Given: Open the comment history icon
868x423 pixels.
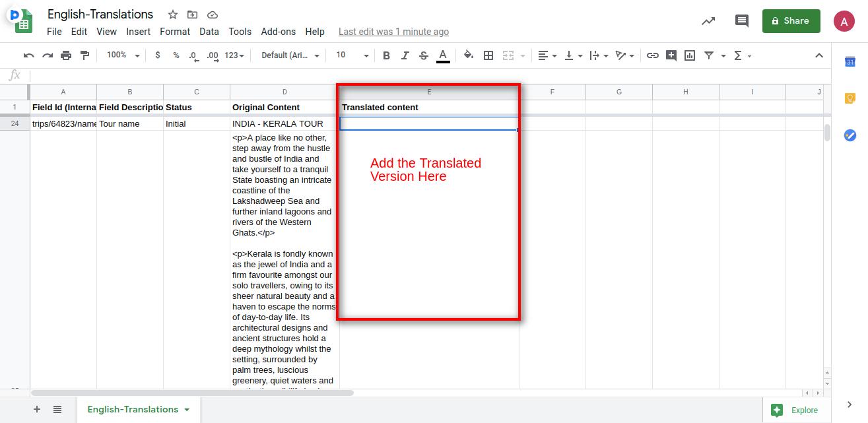Looking at the screenshot, I should pos(742,21).
